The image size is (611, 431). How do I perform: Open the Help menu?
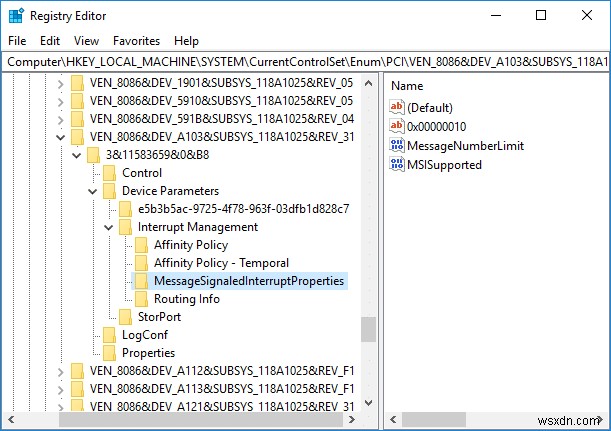point(186,41)
